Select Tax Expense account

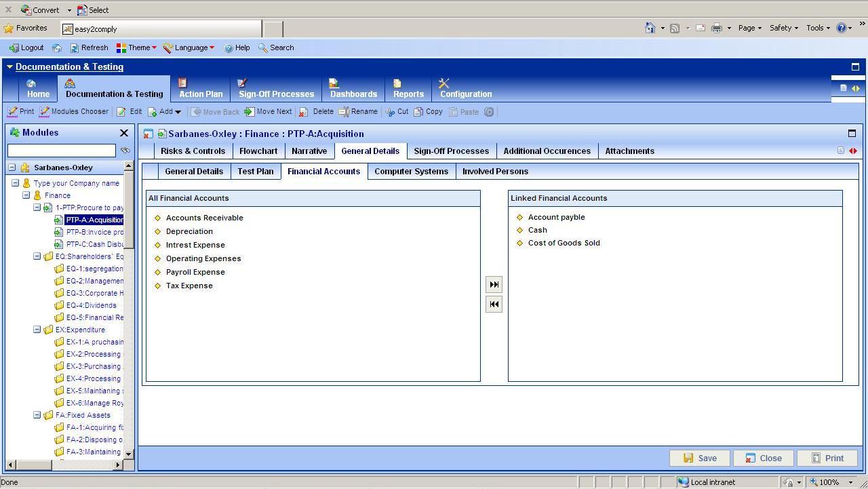pos(189,286)
